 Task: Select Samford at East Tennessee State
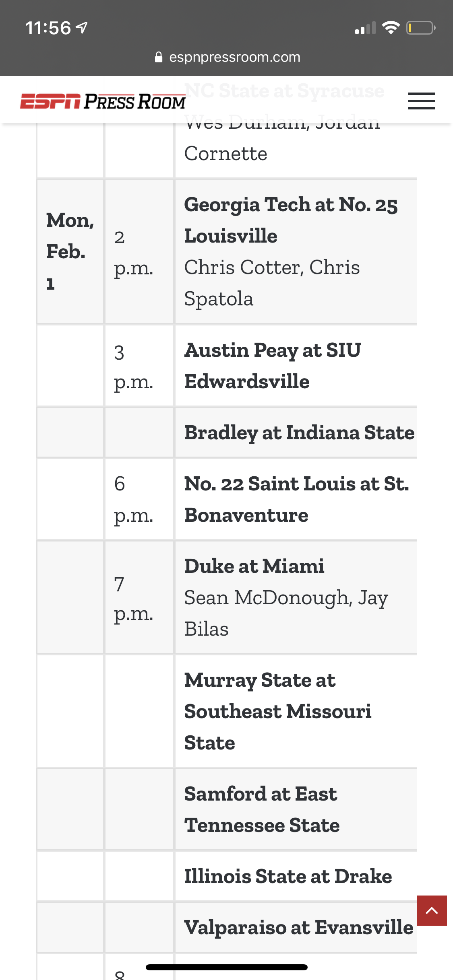(262, 809)
